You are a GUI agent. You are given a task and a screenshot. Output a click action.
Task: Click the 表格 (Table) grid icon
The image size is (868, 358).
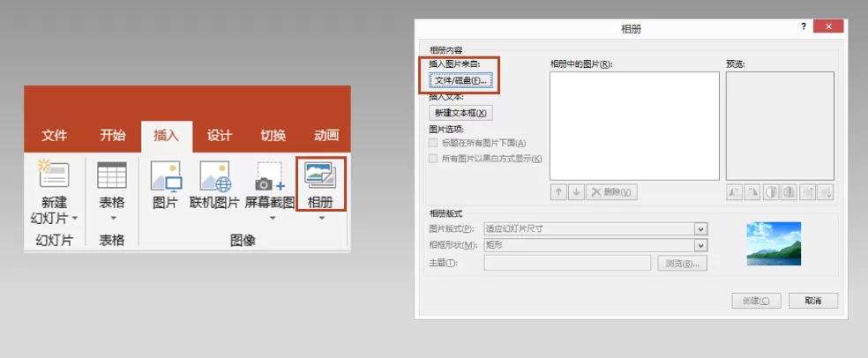click(112, 175)
